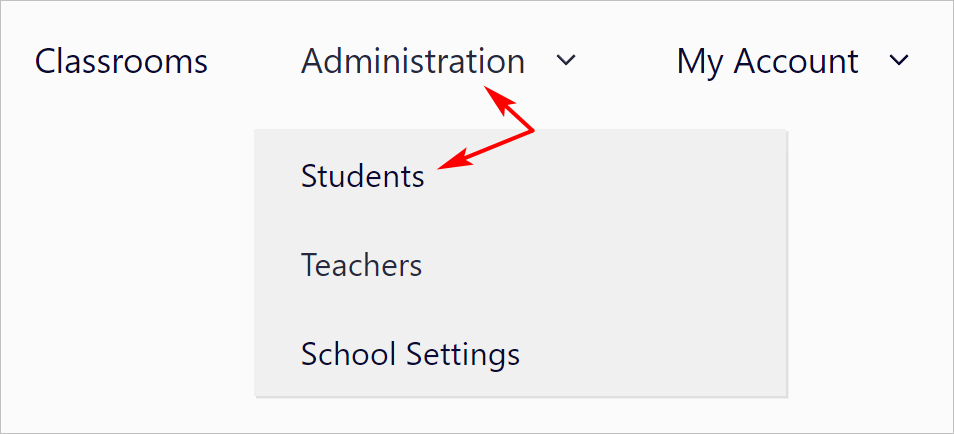Toggle the My Account menu via its text
Image resolution: width=954 pixels, height=434 pixels.
(767, 63)
